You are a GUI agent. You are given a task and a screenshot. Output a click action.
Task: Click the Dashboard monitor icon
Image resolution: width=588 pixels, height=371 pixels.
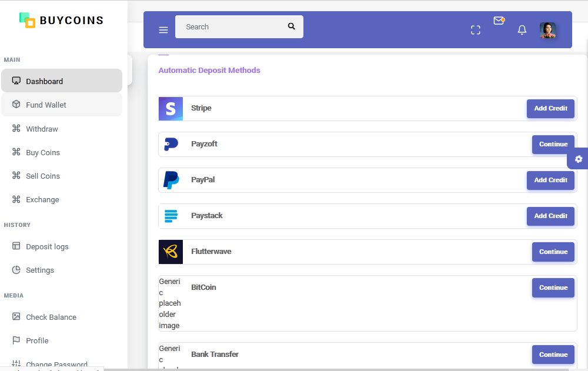click(x=16, y=81)
